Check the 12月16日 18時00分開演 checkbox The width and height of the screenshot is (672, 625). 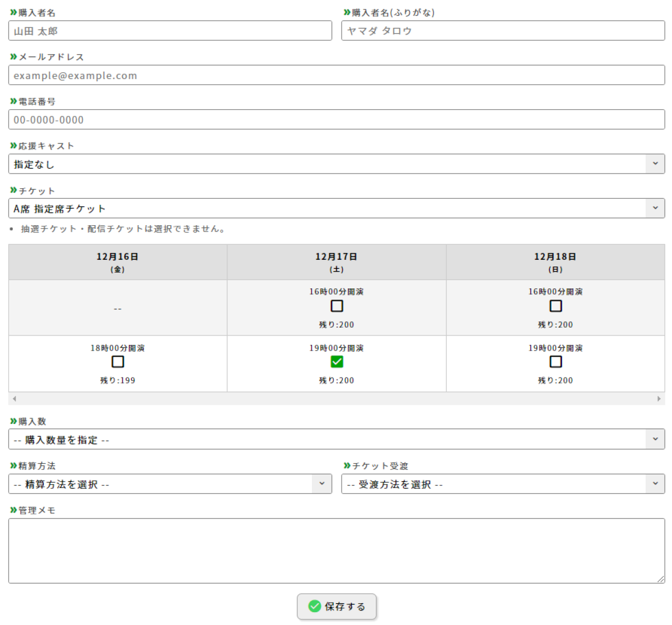coord(118,362)
